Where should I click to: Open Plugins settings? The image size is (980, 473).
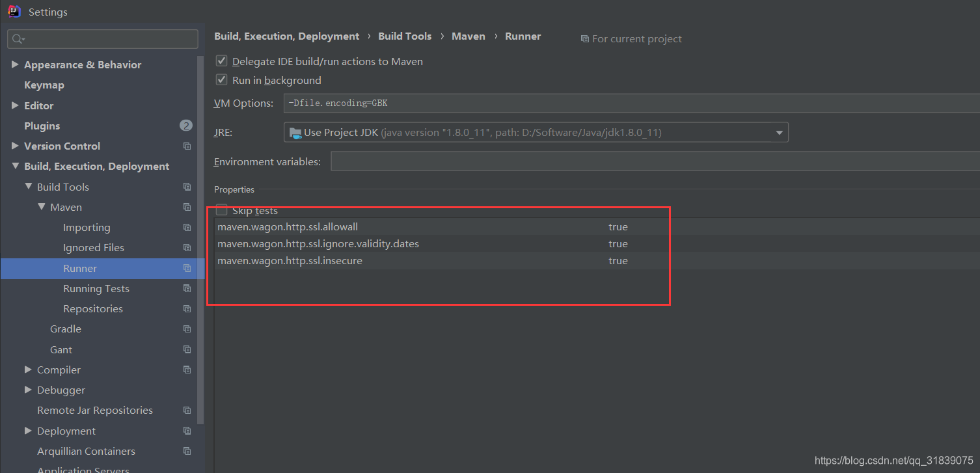[x=42, y=126]
